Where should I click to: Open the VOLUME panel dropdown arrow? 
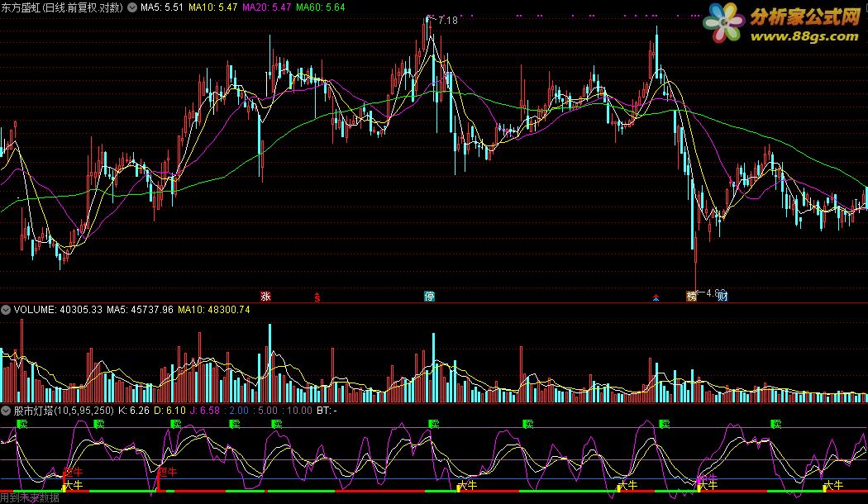click(x=6, y=310)
